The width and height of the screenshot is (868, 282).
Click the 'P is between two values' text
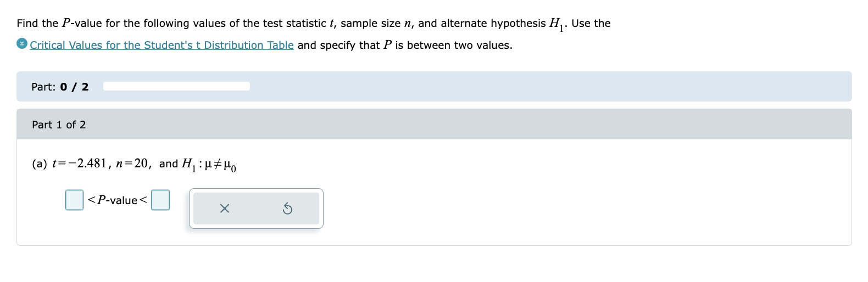(448, 45)
